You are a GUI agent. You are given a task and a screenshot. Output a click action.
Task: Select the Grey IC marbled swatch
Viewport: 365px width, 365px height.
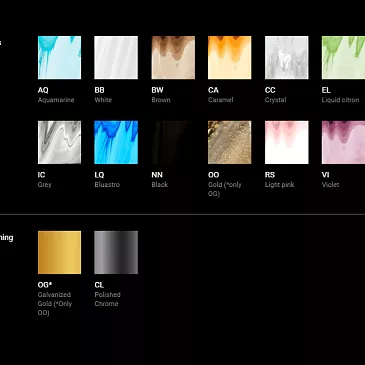click(x=59, y=142)
